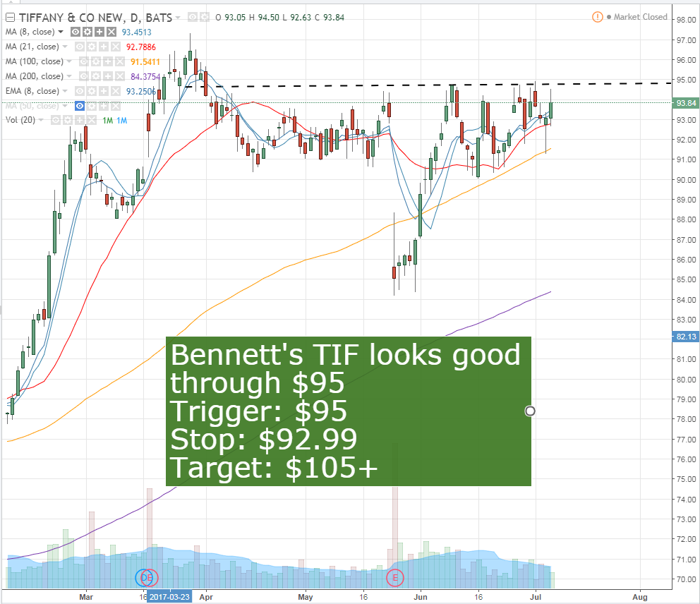Remove MA (50, close) using its X icon
Image resolution: width=700 pixels, height=604 pixels.
[116, 106]
